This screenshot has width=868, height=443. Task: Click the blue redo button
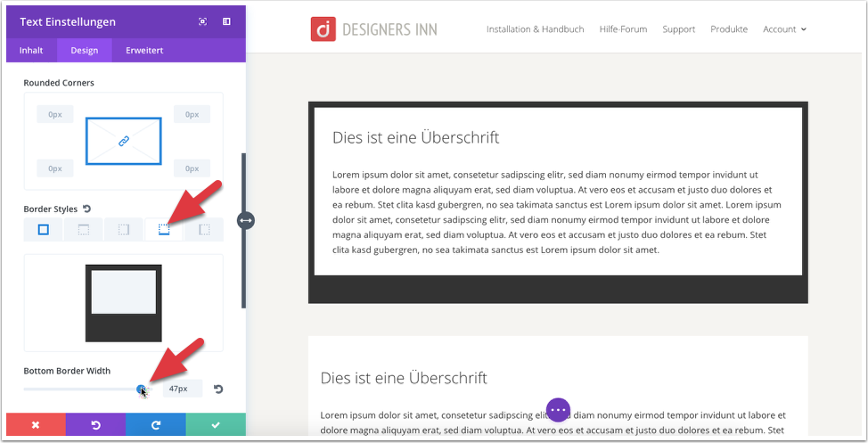coord(156,424)
